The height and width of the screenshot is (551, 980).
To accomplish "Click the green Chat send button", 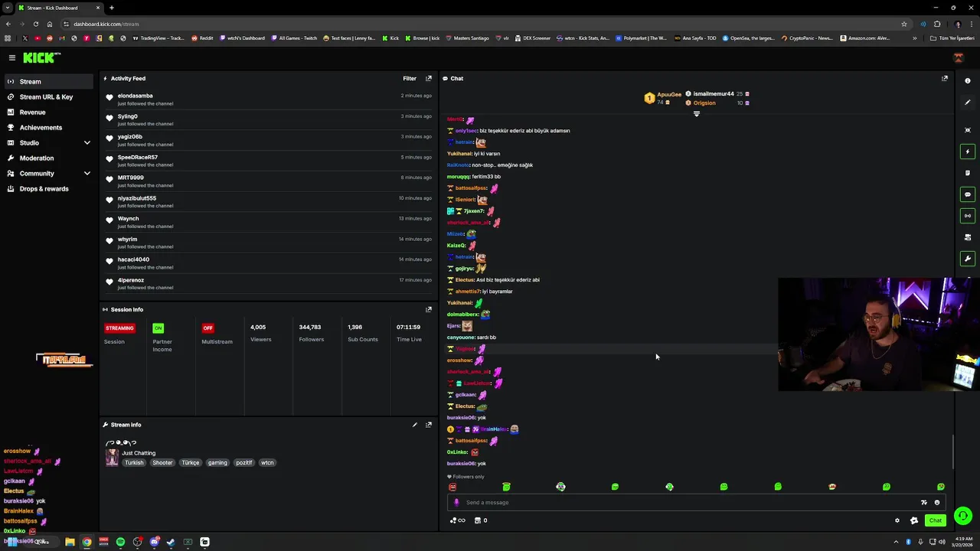I will pos(936,520).
